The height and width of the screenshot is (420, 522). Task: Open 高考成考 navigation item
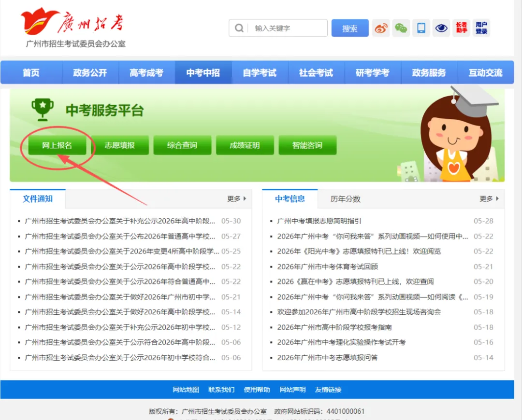pos(146,72)
